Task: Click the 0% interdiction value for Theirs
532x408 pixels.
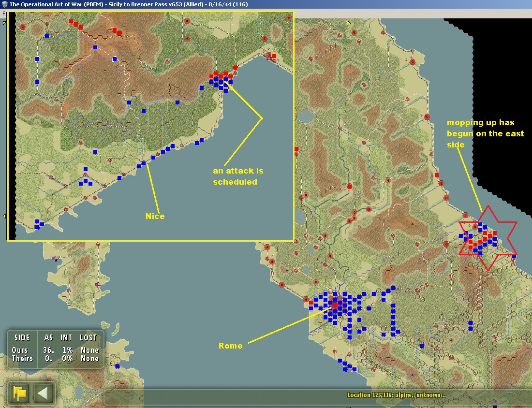Action: click(68, 359)
